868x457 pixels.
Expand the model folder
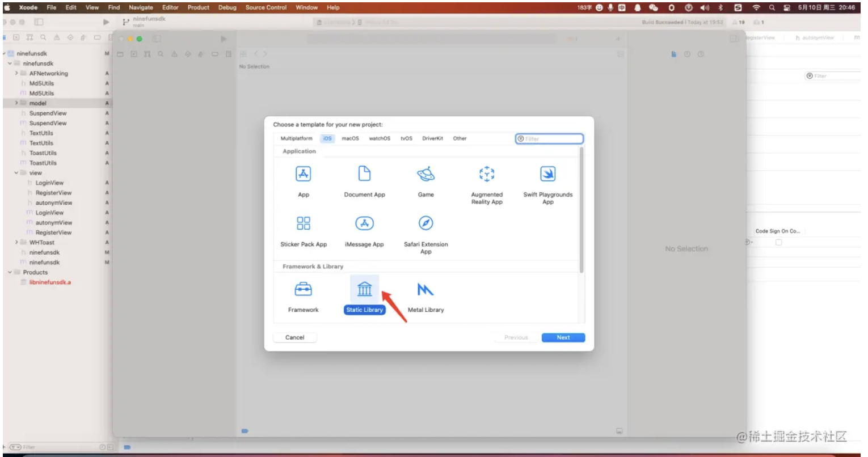click(16, 103)
